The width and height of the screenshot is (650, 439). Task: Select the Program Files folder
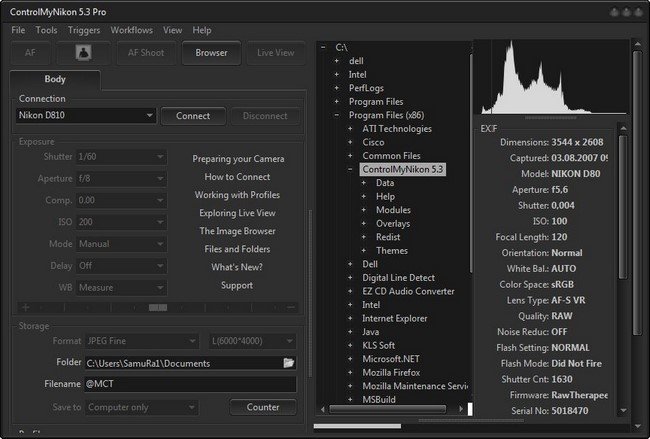[x=376, y=102]
